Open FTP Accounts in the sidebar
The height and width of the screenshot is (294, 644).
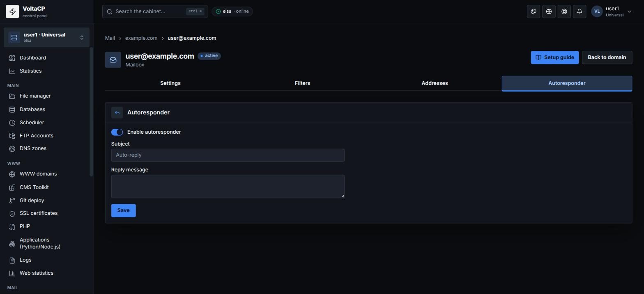point(46,136)
